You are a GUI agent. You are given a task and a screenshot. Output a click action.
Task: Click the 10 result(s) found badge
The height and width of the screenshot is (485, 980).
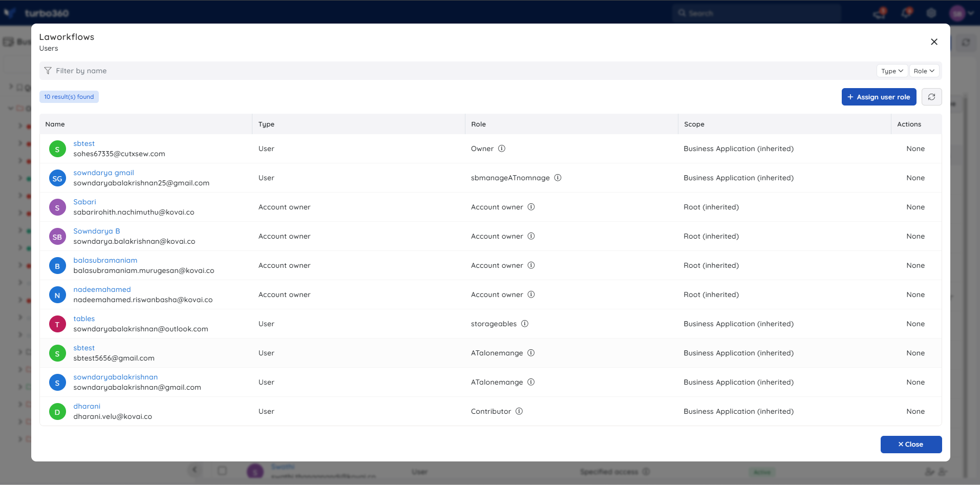point(69,97)
